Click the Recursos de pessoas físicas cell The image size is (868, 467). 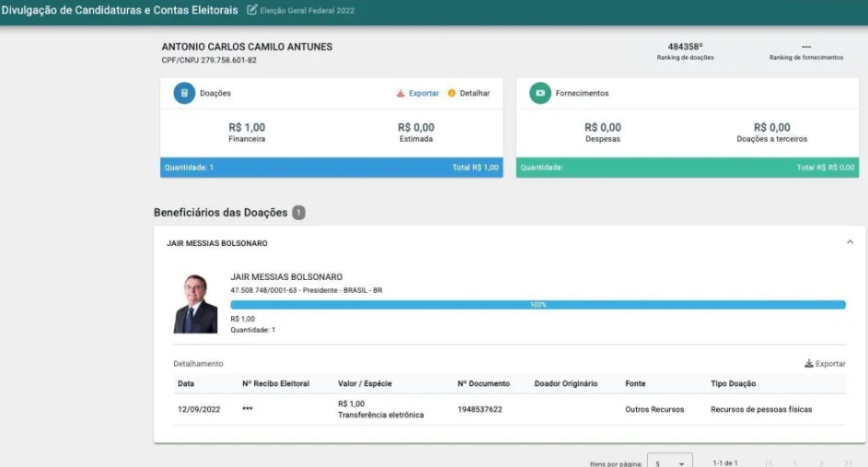pyautogui.click(x=761, y=409)
